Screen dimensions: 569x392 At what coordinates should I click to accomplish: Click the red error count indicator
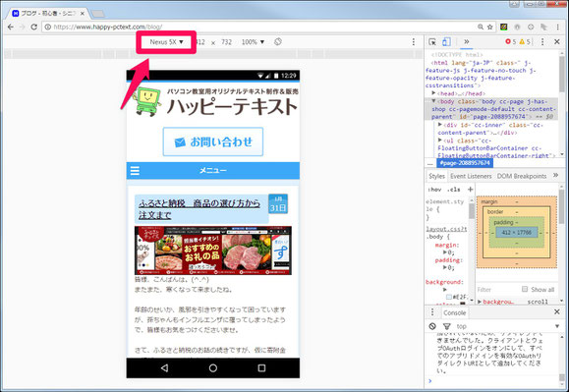click(x=511, y=42)
